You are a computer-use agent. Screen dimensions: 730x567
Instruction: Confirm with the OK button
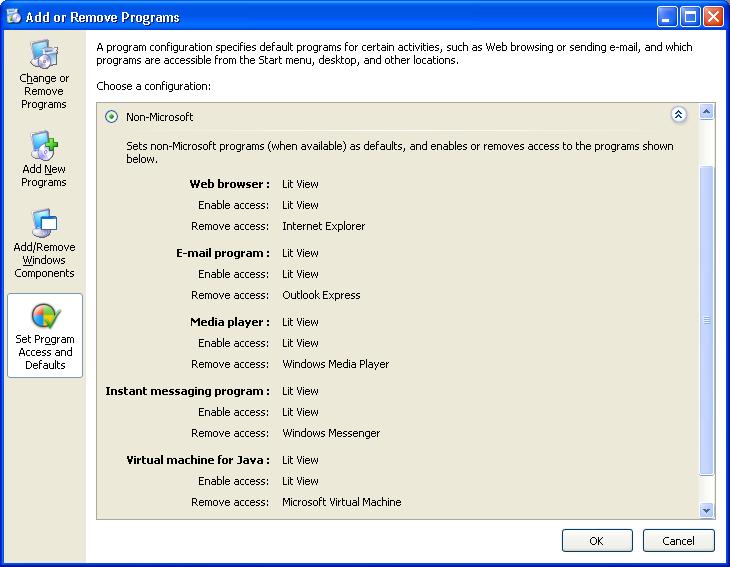click(597, 540)
